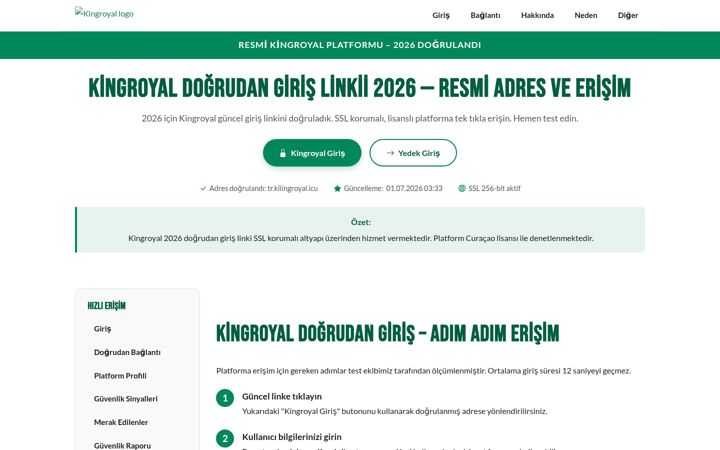Select Neden in the top menu
This screenshot has width=720, height=450.
(x=586, y=15)
